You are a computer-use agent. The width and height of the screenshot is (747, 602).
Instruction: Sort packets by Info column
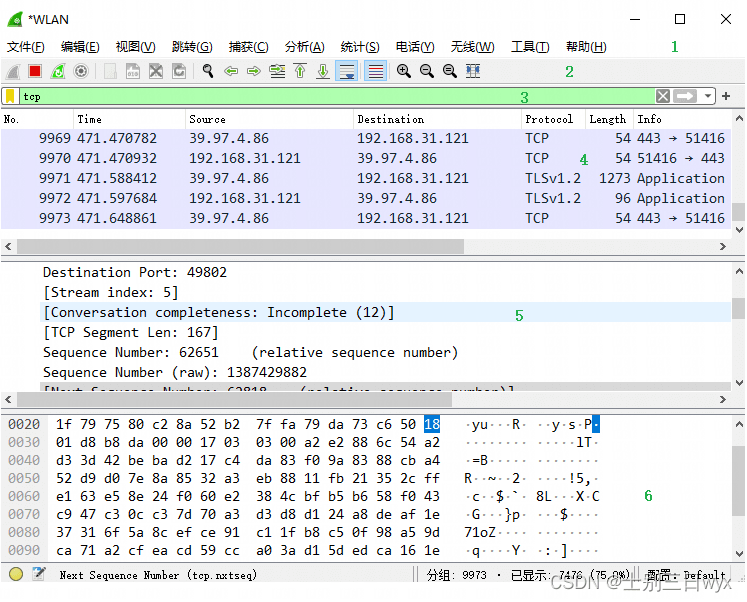coord(682,119)
